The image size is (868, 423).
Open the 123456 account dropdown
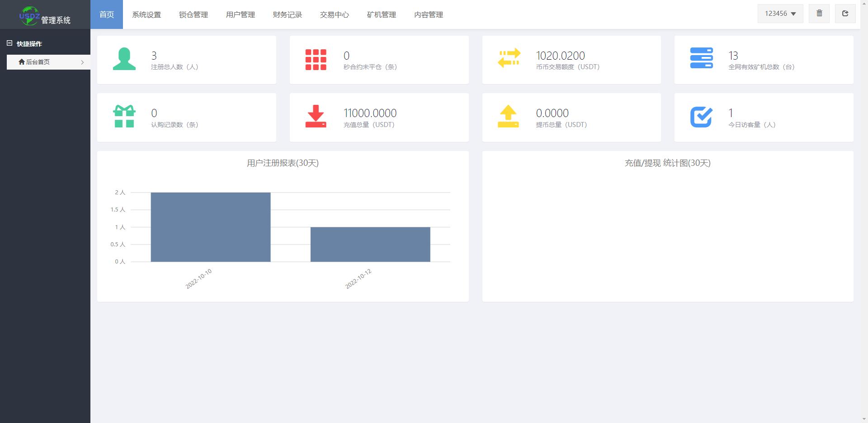pyautogui.click(x=780, y=14)
